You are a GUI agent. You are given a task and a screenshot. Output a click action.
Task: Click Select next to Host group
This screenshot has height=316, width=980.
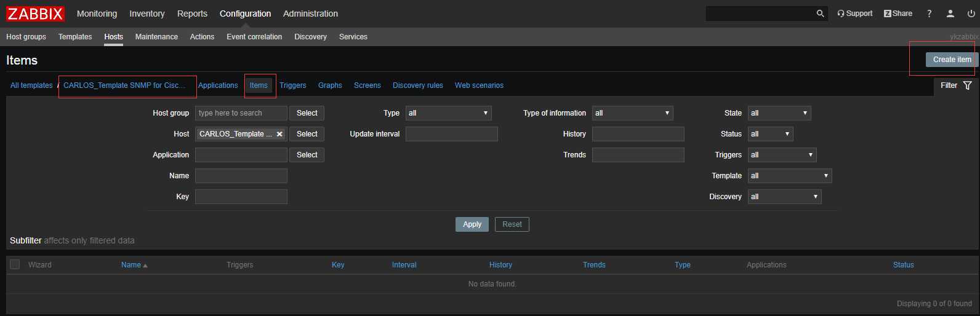click(307, 113)
